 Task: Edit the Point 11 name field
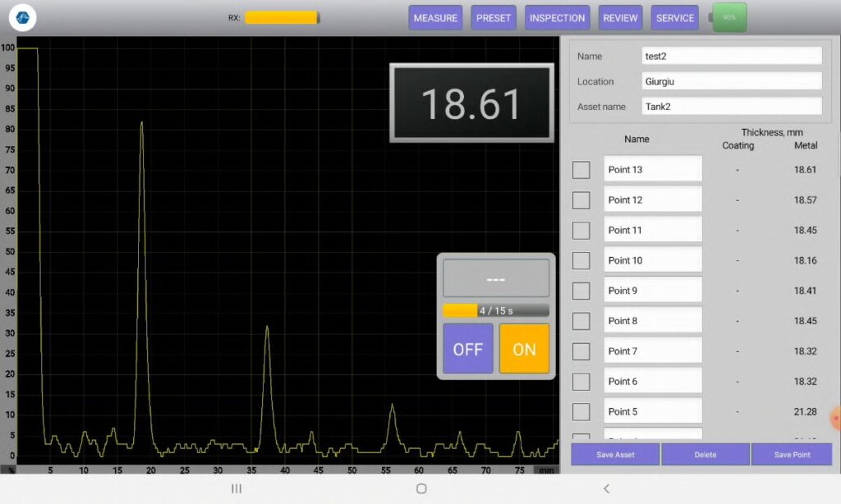point(653,230)
